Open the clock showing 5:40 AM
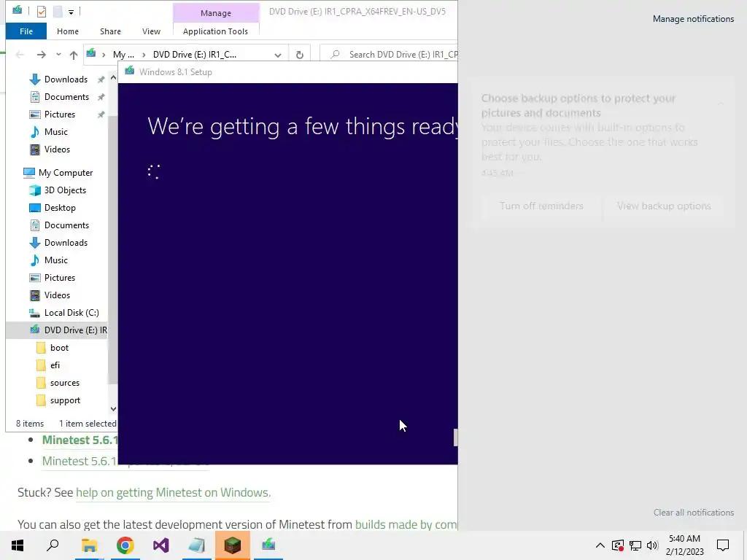This screenshot has height=560, width=747. (684, 545)
